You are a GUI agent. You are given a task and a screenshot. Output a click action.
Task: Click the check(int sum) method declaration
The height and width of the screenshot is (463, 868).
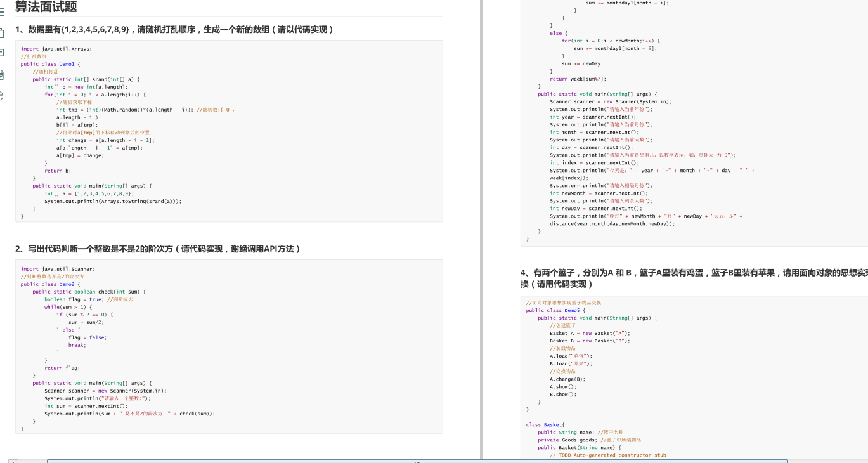(x=89, y=292)
